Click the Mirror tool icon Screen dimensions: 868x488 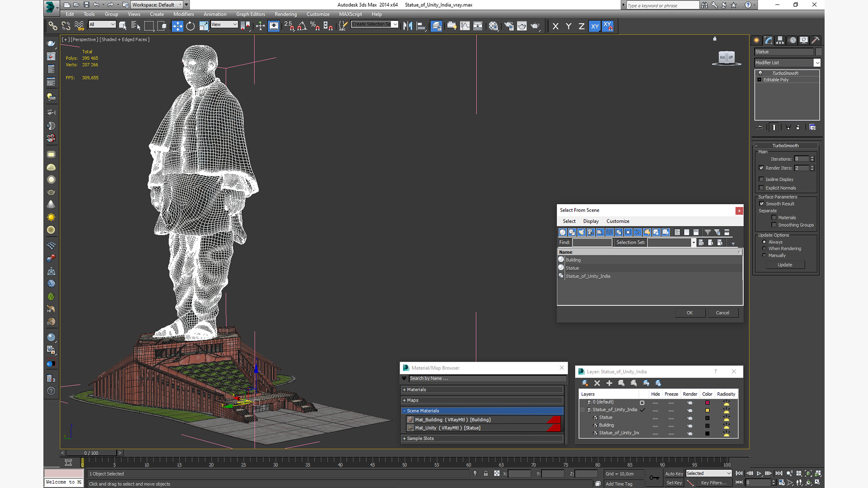(x=408, y=26)
